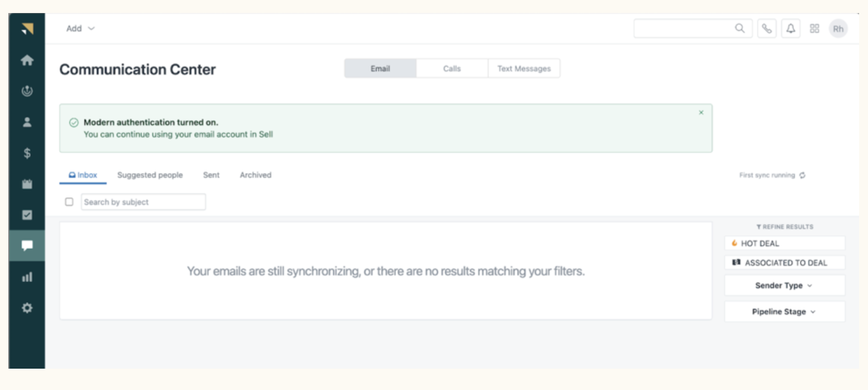Image resolution: width=868 pixels, height=390 pixels.
Task: Click the Search by subject field
Action: [143, 202]
